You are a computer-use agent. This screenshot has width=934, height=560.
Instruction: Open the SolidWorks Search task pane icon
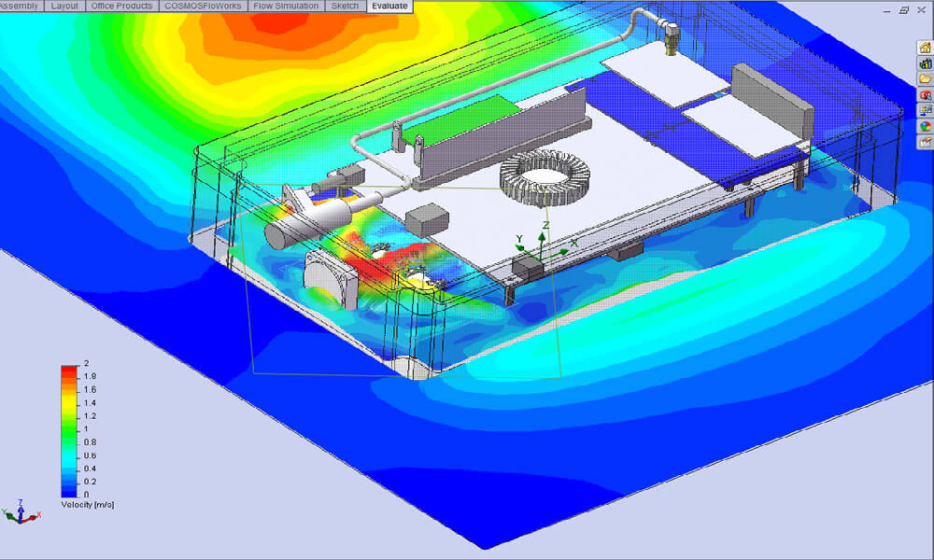pos(925,94)
